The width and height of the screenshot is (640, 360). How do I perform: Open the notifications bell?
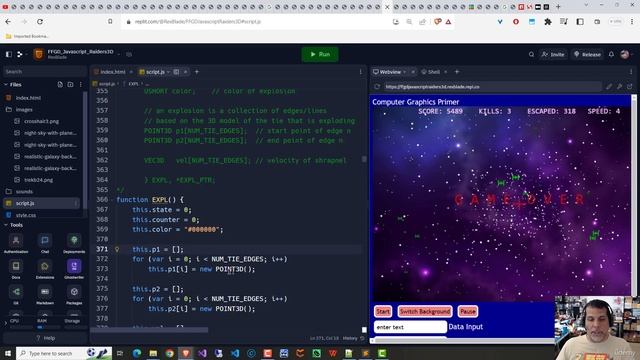[x=611, y=54]
